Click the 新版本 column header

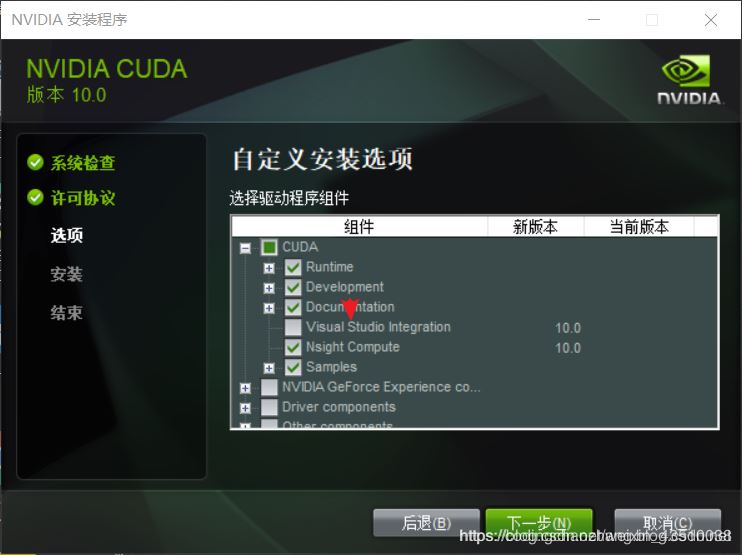point(536,227)
